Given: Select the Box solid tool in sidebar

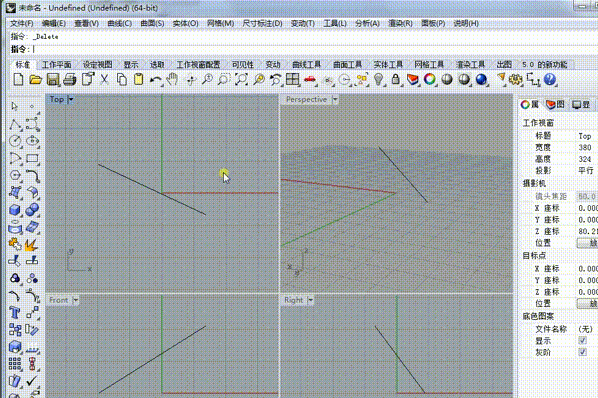Looking at the screenshot, I should point(14,210).
